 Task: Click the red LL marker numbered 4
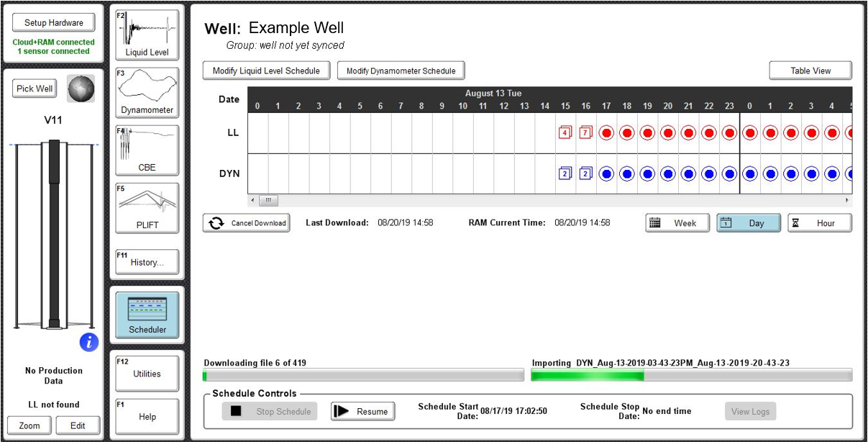[x=565, y=132]
